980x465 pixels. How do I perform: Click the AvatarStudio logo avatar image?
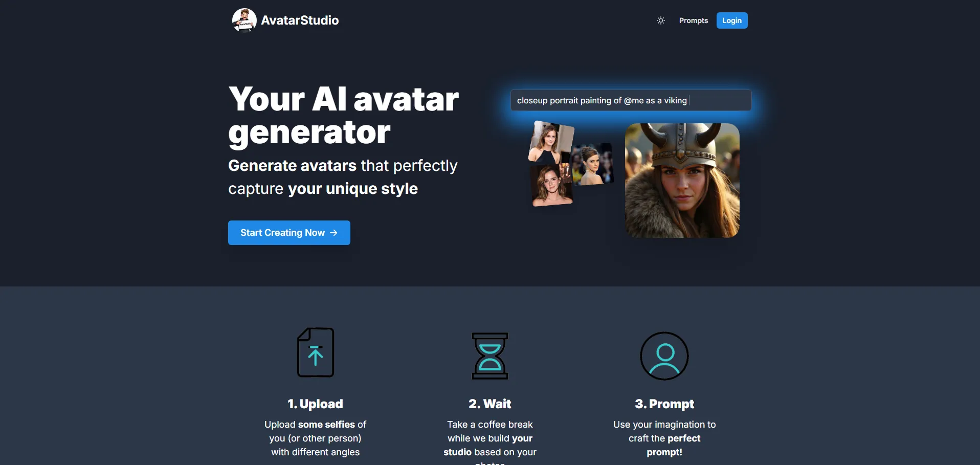(x=244, y=20)
